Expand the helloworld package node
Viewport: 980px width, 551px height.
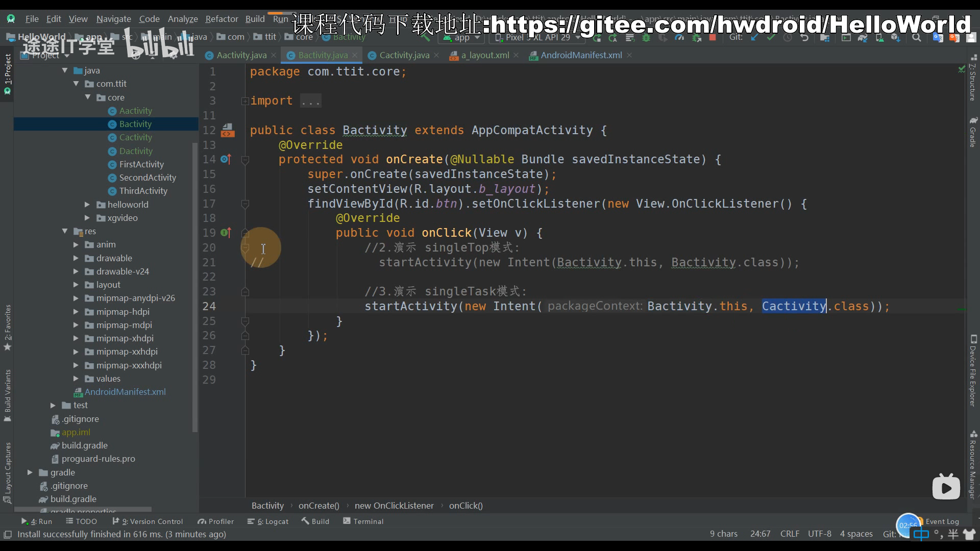click(87, 205)
